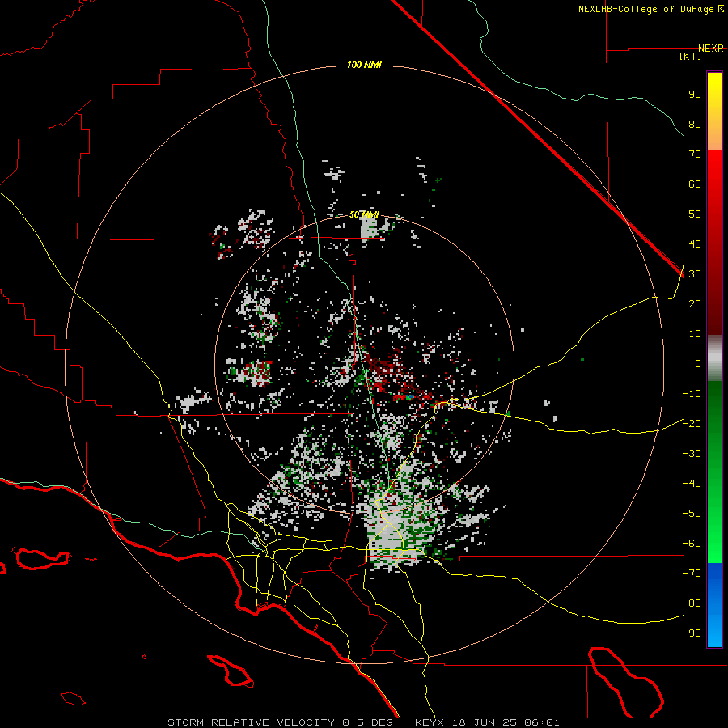728x728 pixels.
Task: Click the -60 value on velocity scale
Action: [692, 544]
